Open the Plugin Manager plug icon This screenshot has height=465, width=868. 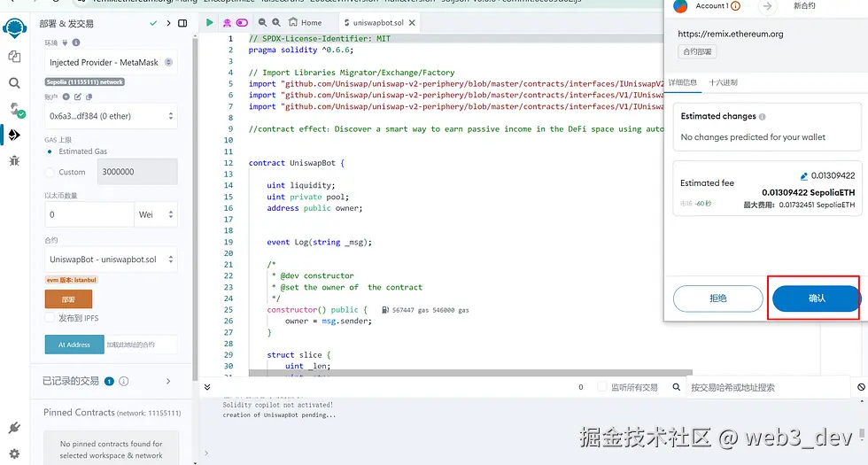pos(14,427)
